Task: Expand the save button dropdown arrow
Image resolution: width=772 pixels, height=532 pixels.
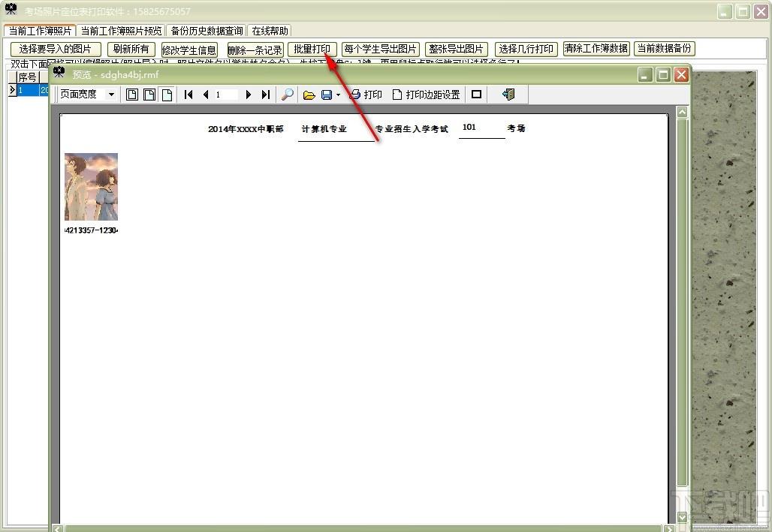Action: (338, 95)
